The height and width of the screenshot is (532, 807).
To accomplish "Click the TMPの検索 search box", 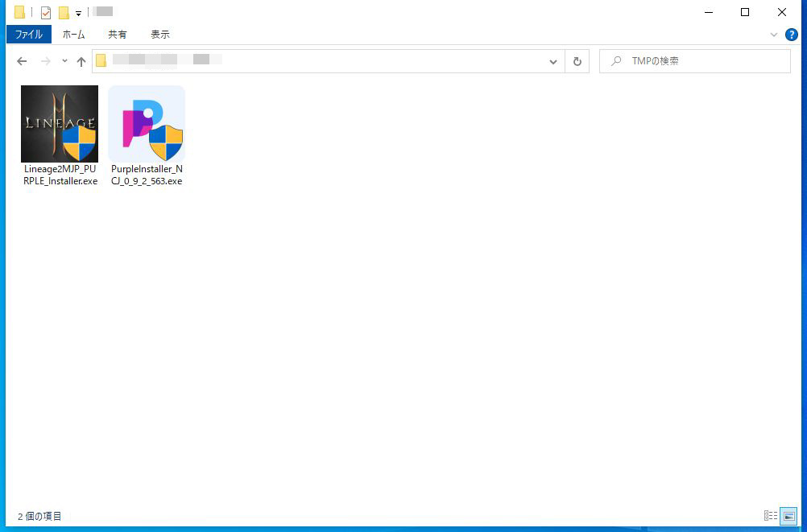I will click(695, 61).
